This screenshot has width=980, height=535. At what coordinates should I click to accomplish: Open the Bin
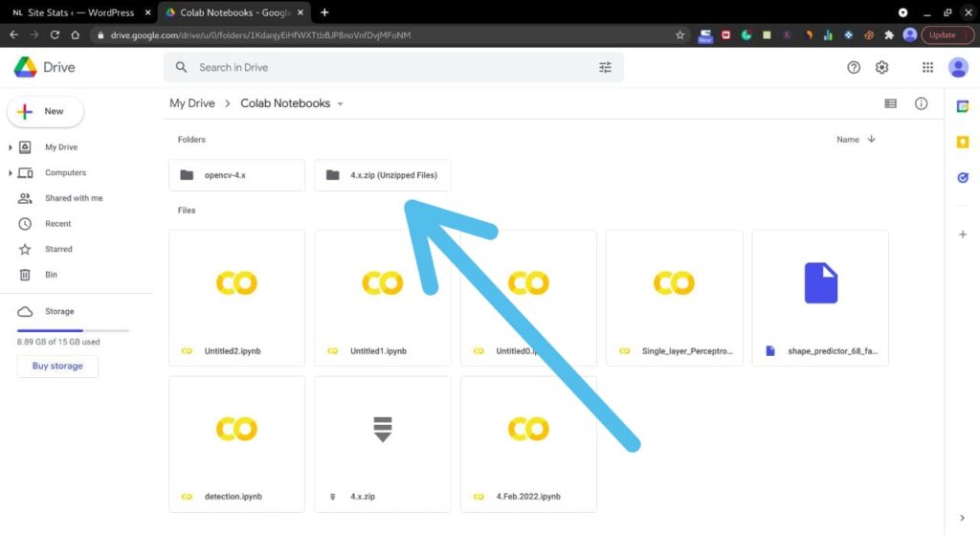pos(51,275)
